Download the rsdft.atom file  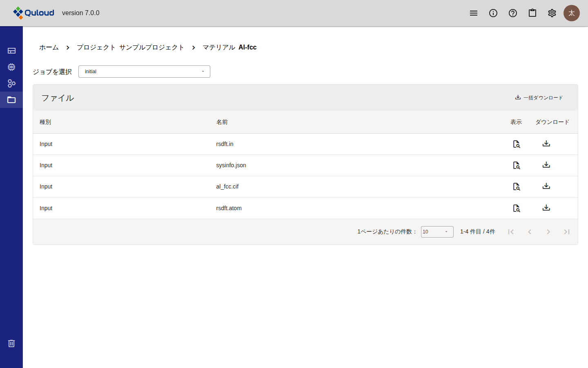(546, 208)
